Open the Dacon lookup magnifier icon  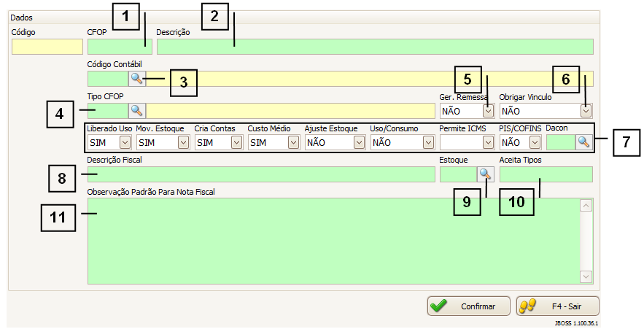(x=583, y=142)
